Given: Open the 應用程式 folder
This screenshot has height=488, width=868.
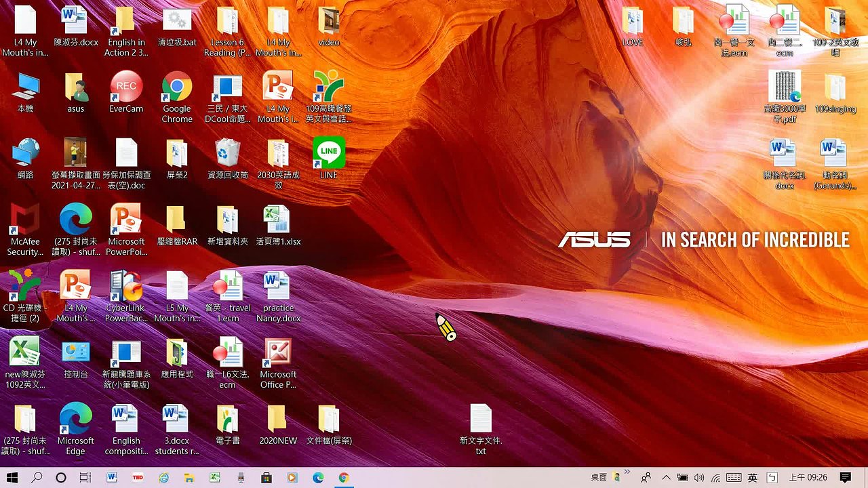Looking at the screenshot, I should click(177, 359).
